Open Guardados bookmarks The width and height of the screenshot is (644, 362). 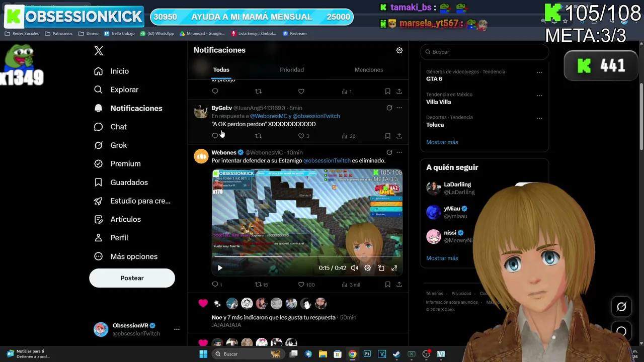121,183
